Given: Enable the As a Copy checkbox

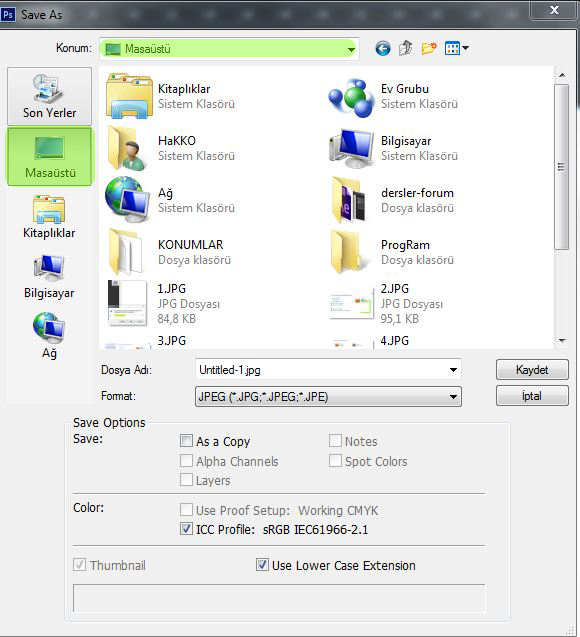Looking at the screenshot, I should [186, 441].
